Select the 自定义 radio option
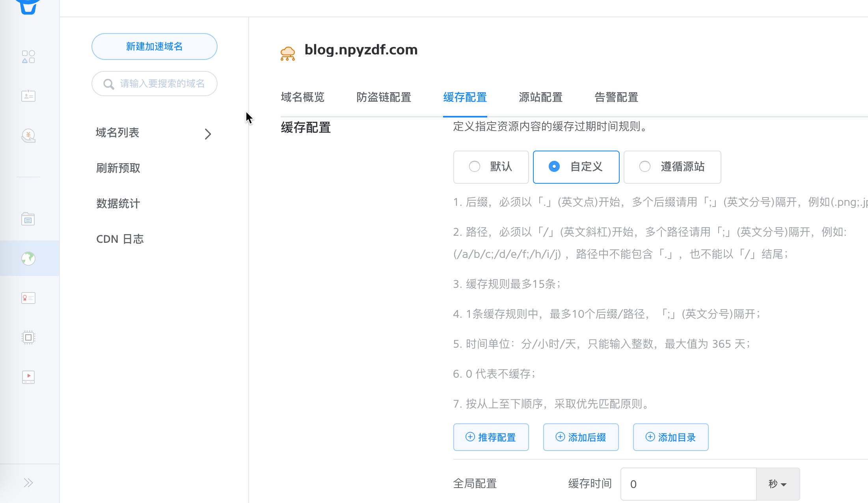Image resolution: width=868 pixels, height=503 pixels. 554,167
